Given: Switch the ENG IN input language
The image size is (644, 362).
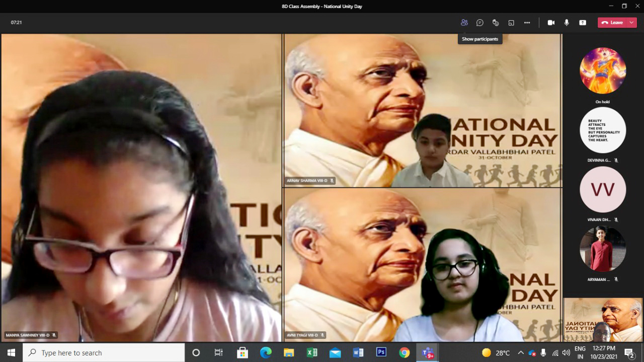Looking at the screenshot, I should pos(580,352).
